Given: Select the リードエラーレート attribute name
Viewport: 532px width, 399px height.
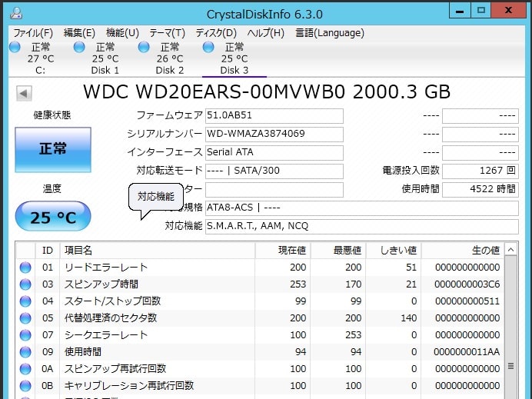Looking at the screenshot, I should pos(106,268).
